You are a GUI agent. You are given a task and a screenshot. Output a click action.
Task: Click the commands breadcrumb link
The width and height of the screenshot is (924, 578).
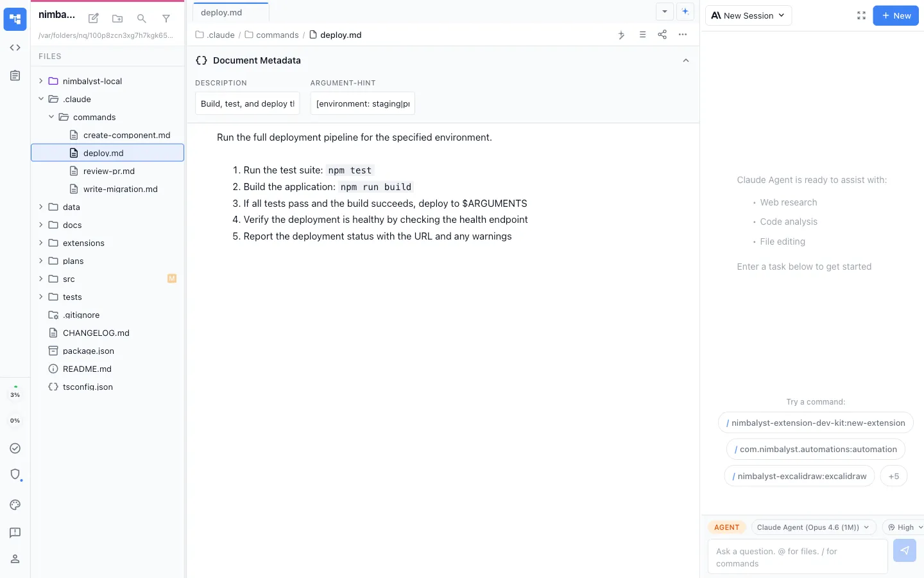pyautogui.click(x=277, y=35)
